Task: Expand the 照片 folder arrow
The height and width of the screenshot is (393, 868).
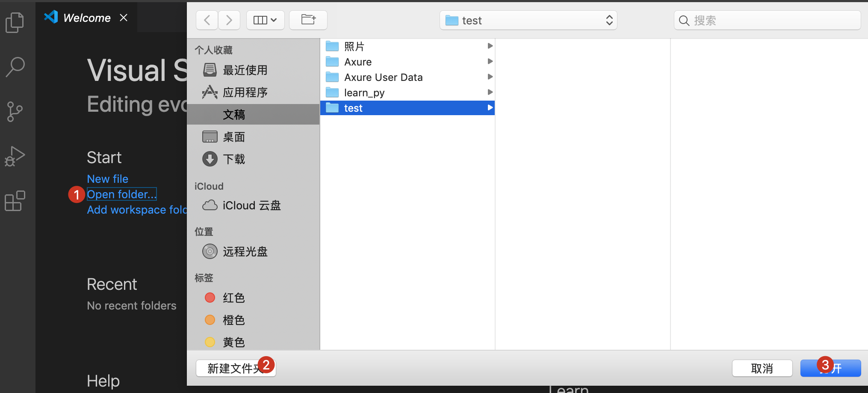Action: 490,46
